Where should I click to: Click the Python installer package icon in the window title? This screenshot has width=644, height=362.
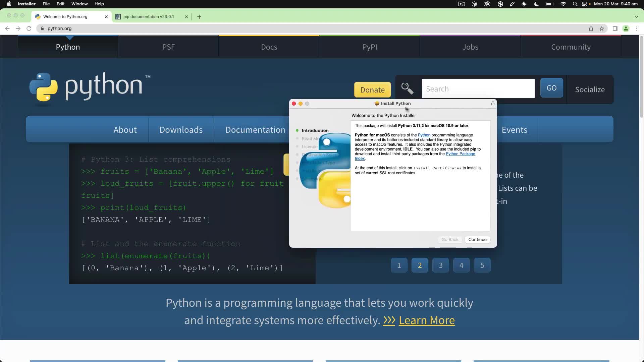(376, 104)
